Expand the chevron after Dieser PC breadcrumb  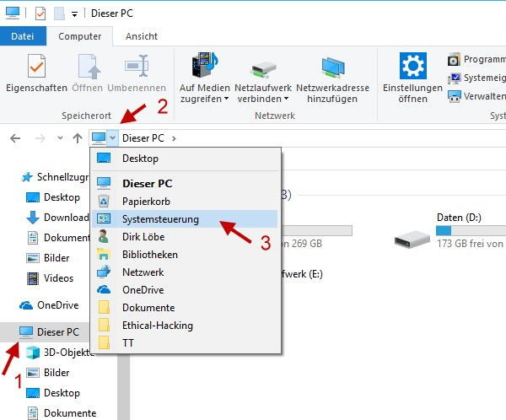(x=174, y=138)
